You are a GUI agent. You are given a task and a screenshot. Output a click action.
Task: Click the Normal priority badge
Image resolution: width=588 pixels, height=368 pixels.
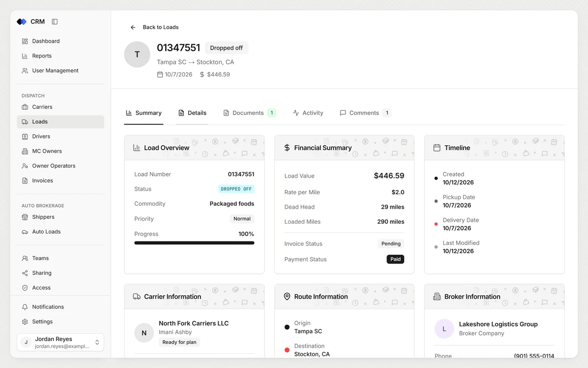(242, 219)
